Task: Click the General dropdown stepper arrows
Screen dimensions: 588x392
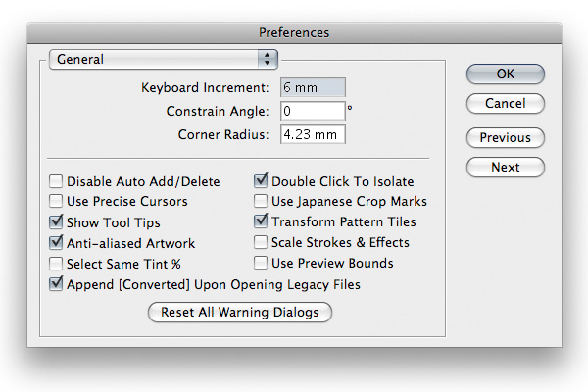Action: point(268,59)
